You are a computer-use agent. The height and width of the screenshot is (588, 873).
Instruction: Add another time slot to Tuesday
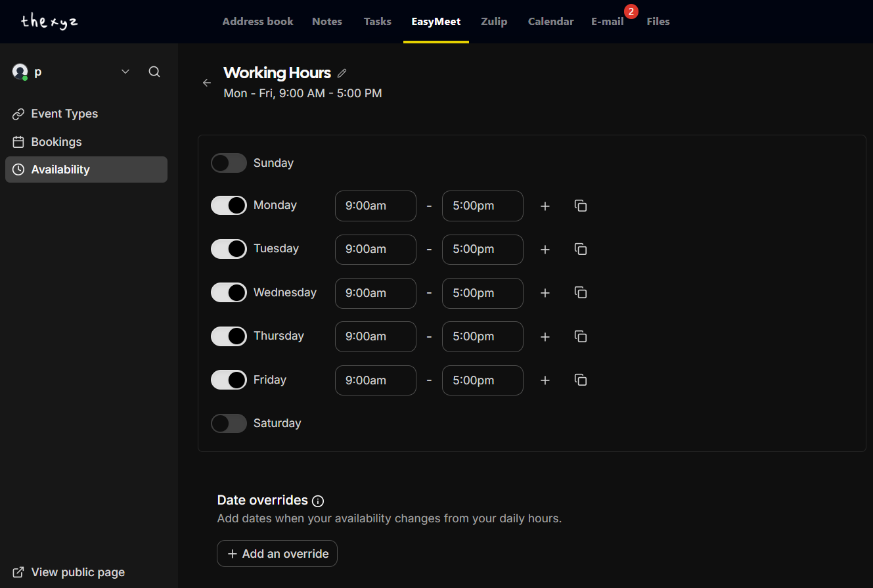[x=545, y=249]
